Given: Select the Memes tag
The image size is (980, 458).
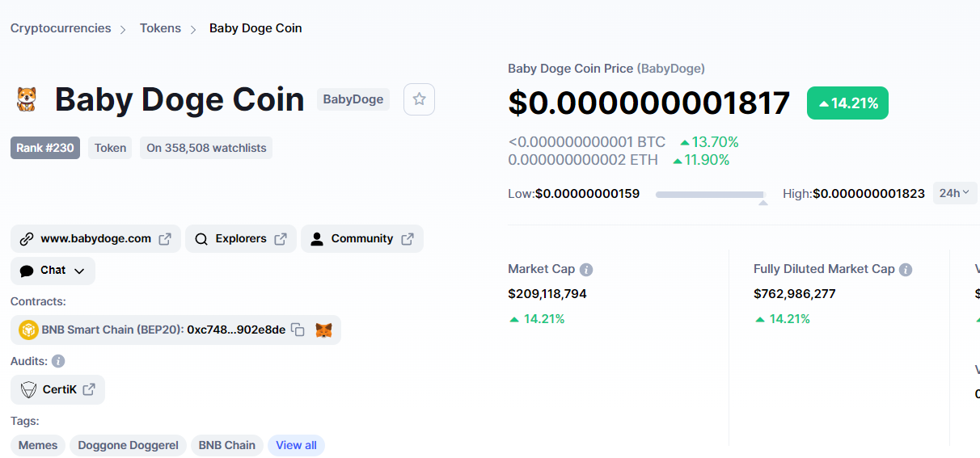Looking at the screenshot, I should [38, 445].
